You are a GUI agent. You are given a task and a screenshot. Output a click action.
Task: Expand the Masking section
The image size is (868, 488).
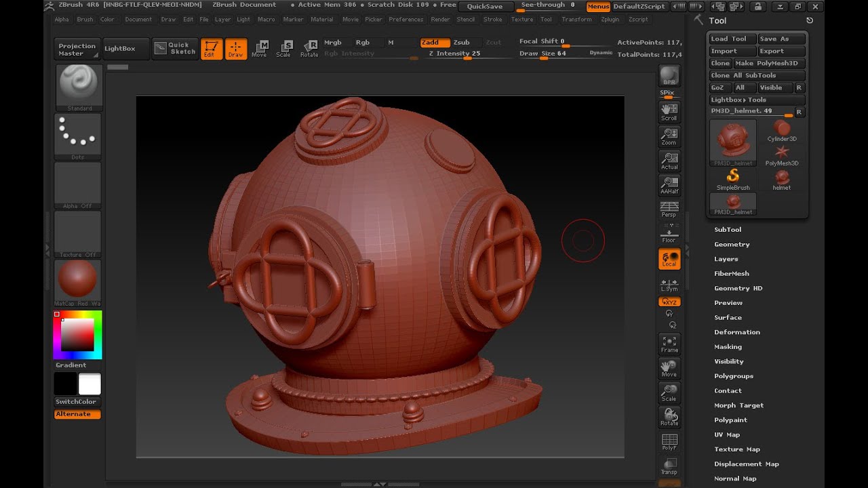728,347
